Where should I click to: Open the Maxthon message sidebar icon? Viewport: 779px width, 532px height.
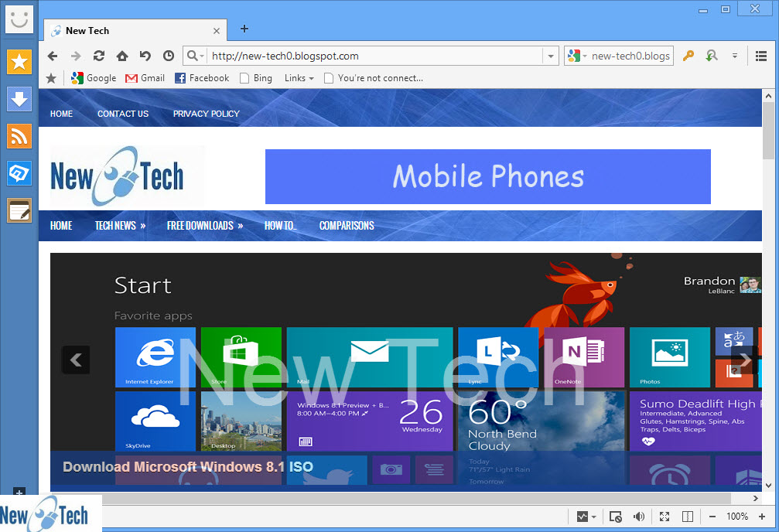[19, 173]
